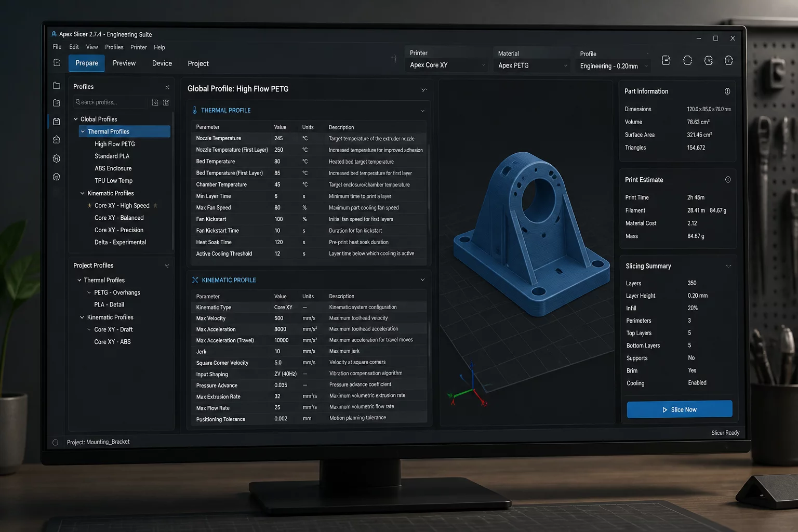Screen dimensions: 798x532
Task: Collapse the Project Profiles panel chevron
Action: point(167,266)
